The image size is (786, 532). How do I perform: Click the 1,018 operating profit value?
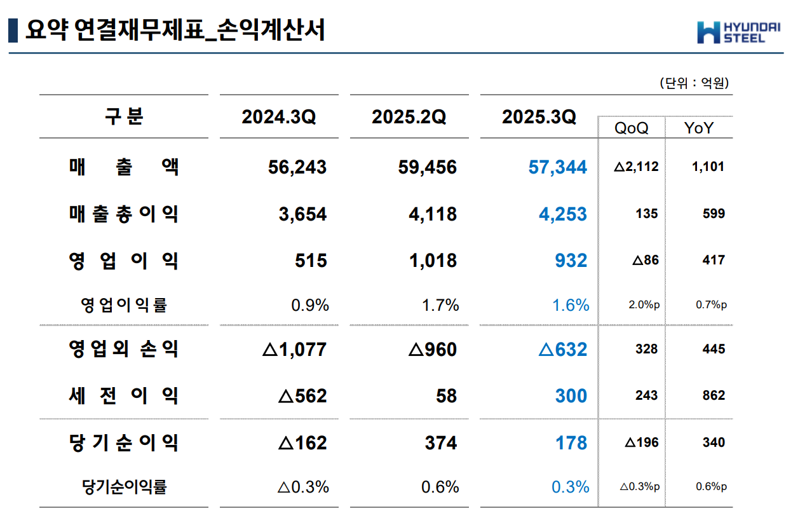[433, 261]
